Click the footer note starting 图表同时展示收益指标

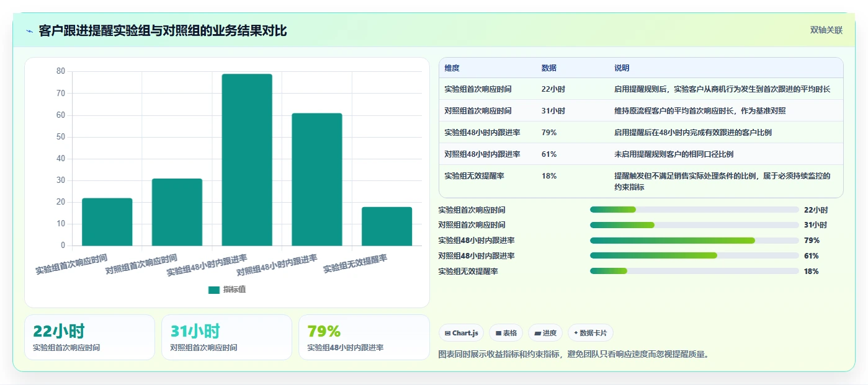(574, 355)
